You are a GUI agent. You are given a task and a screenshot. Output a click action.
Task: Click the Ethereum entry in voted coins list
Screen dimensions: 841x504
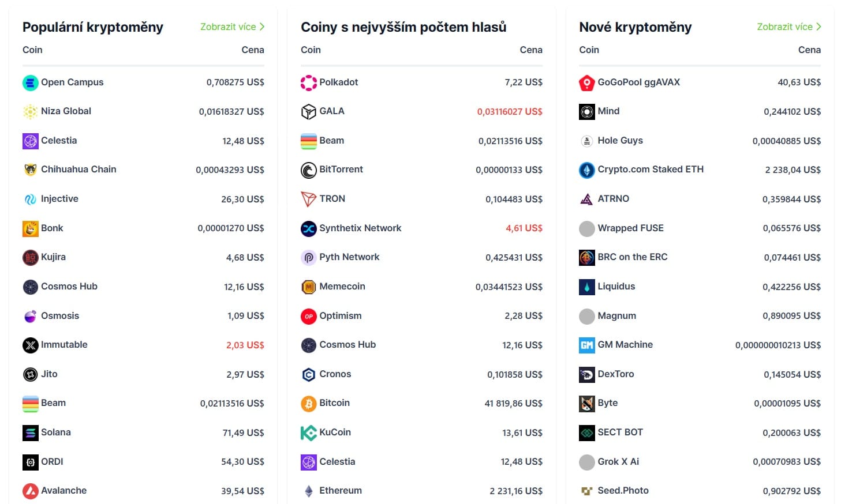click(341, 491)
